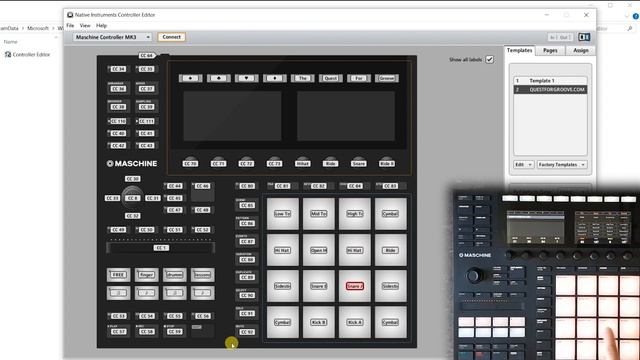Viewport: 640px width, 360px height.
Task: Select the Kick B pad
Action: click(x=318, y=322)
